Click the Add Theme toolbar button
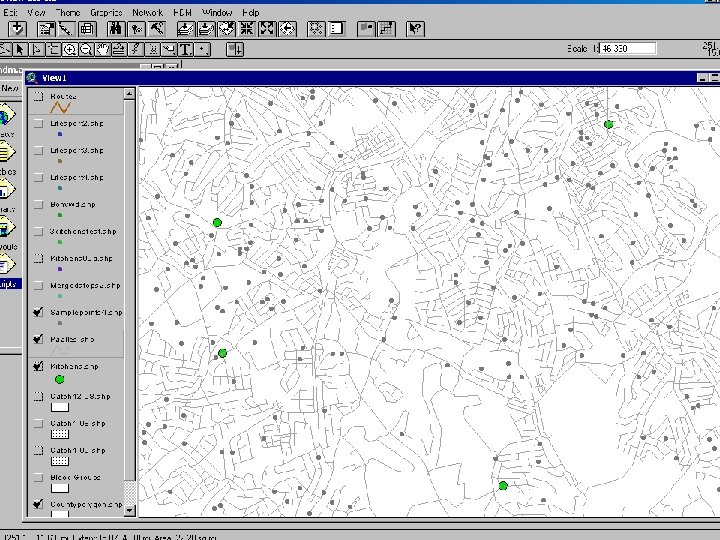 click(x=17, y=29)
